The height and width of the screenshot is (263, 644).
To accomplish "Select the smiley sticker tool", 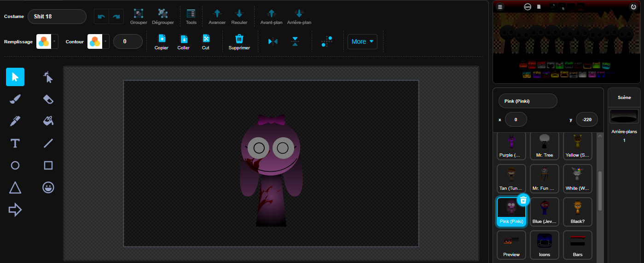I will 48,187.
